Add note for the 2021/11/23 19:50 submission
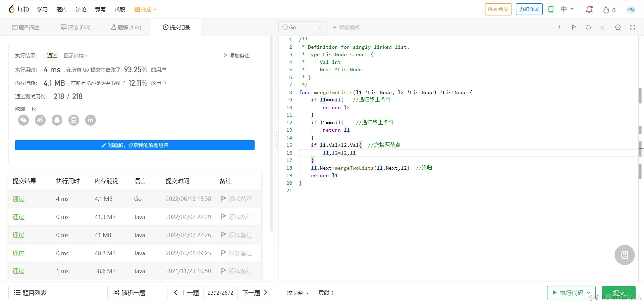 [x=237, y=271]
